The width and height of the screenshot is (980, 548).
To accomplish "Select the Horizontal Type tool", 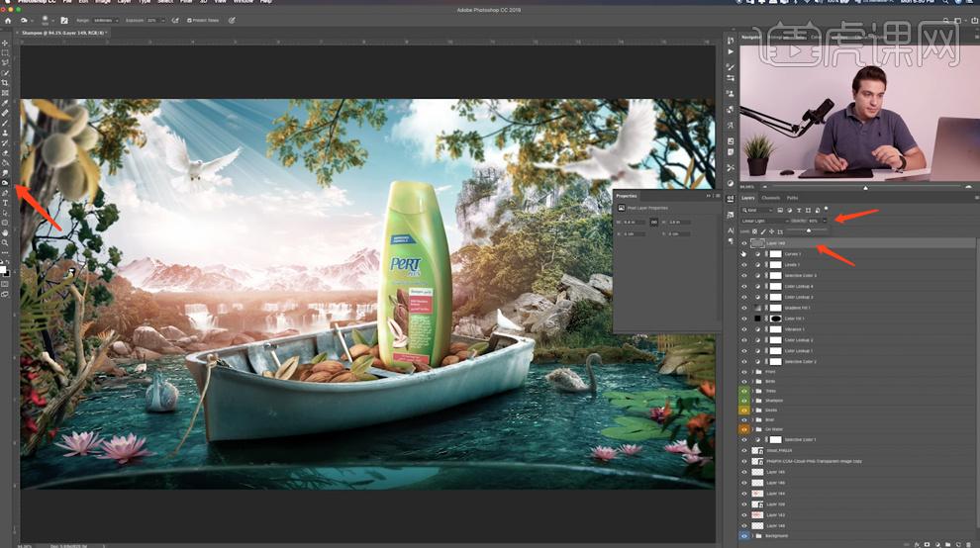I will click(5, 203).
